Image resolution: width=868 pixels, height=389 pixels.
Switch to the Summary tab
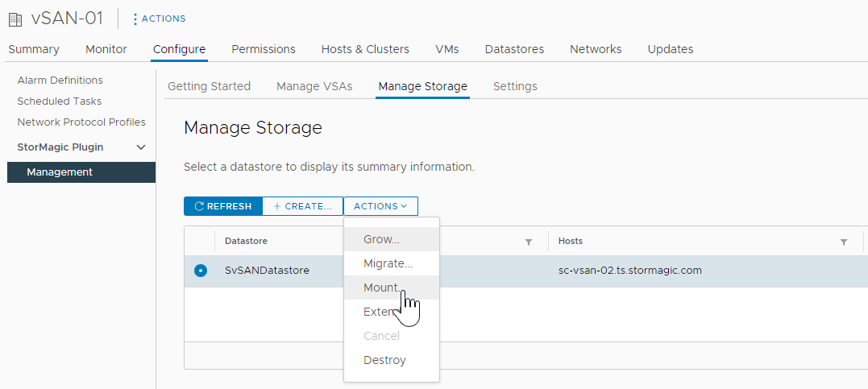(34, 49)
